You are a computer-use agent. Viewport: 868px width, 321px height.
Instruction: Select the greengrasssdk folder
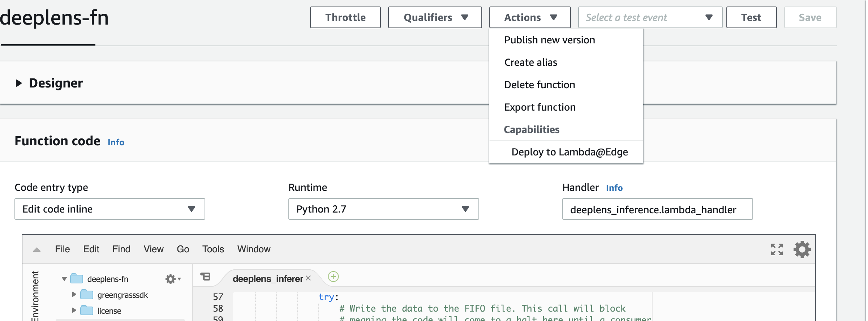pos(123,295)
